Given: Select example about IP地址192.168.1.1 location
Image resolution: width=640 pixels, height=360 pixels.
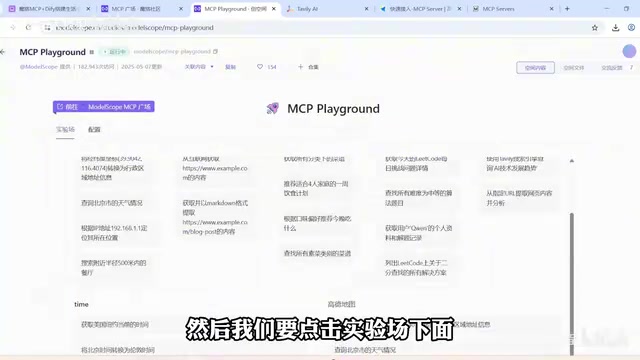Looking at the screenshot, I should point(114,233).
